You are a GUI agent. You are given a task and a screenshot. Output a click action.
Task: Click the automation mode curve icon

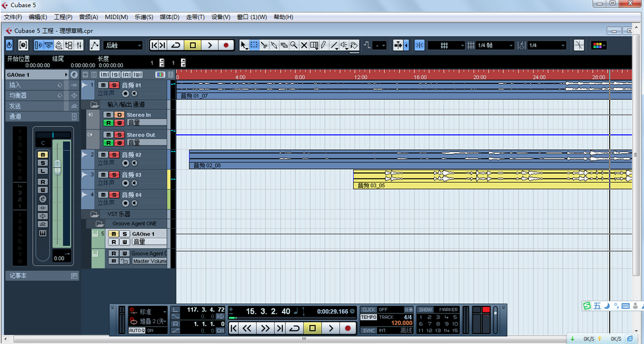95,45
